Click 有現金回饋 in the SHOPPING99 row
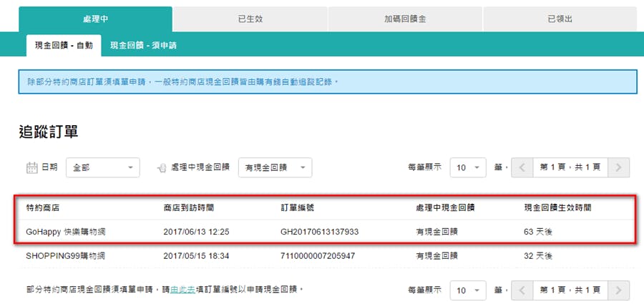Screen dimensions: 644x304 coord(437,256)
